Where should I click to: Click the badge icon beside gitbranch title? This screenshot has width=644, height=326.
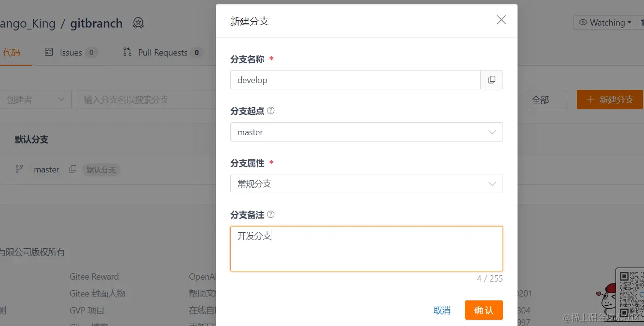139,23
